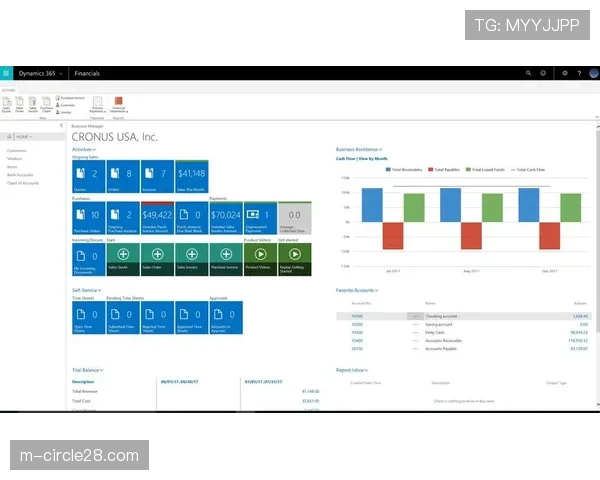The image size is (600, 480).
Task: Click the Total Liquid Funds legend swatch
Action: (468, 170)
